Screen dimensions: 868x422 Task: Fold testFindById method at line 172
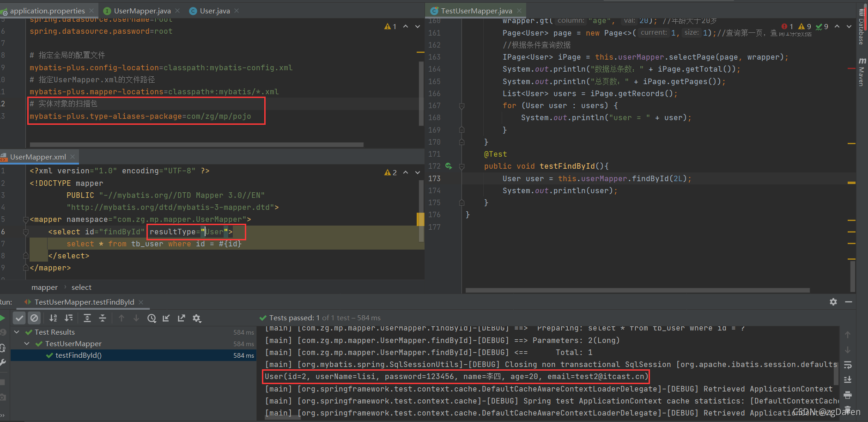coord(461,166)
